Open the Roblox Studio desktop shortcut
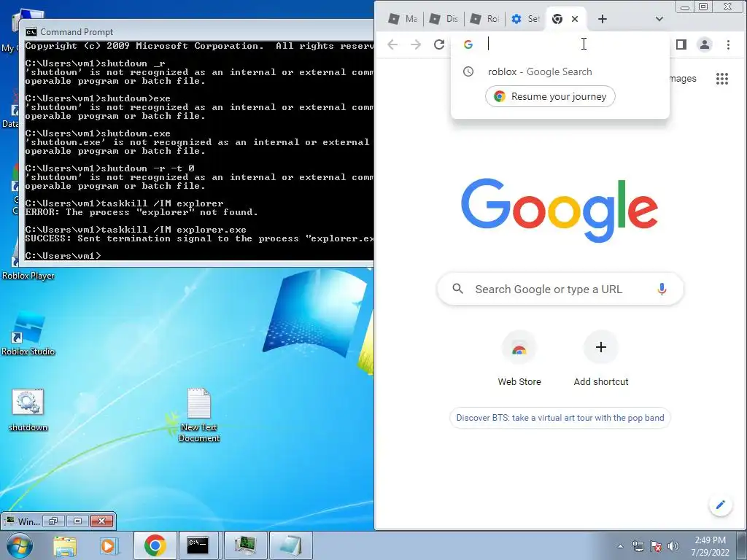The height and width of the screenshot is (560, 747). click(x=28, y=333)
